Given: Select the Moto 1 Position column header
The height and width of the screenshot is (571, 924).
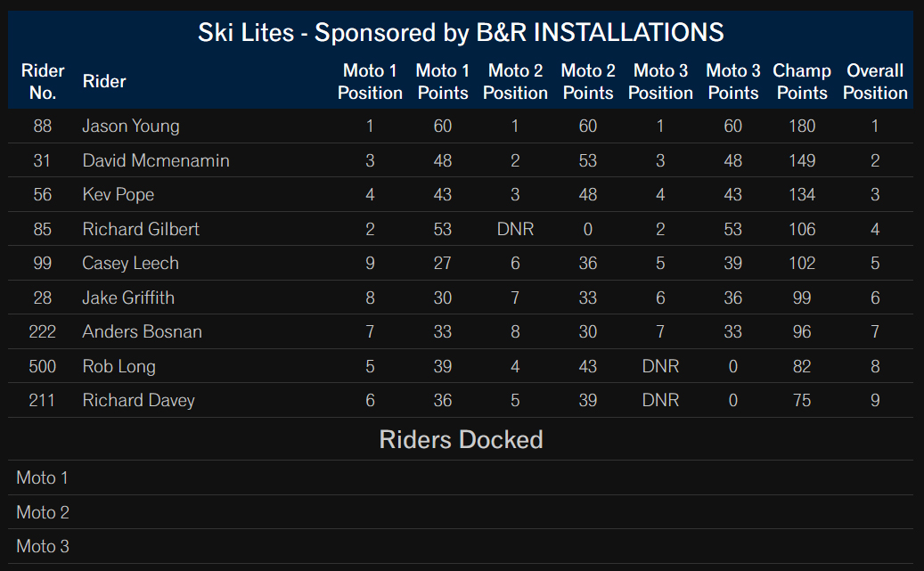Looking at the screenshot, I should tap(370, 81).
